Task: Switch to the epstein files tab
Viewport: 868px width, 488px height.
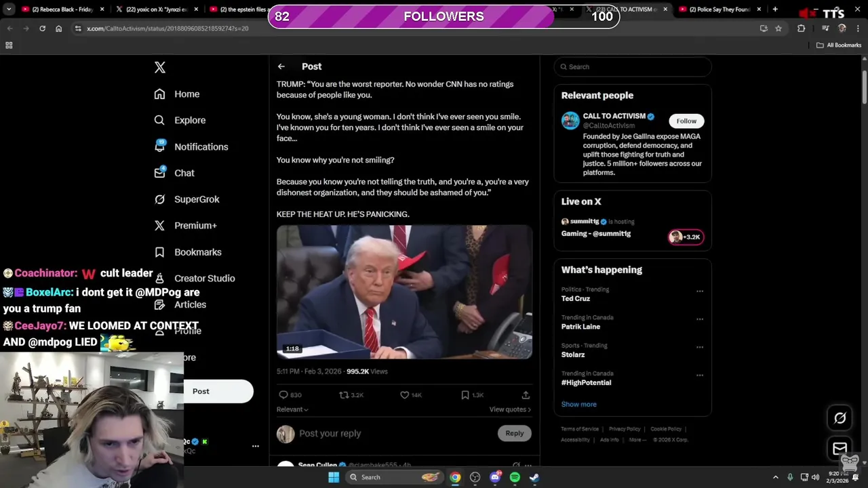Action: click(237, 9)
